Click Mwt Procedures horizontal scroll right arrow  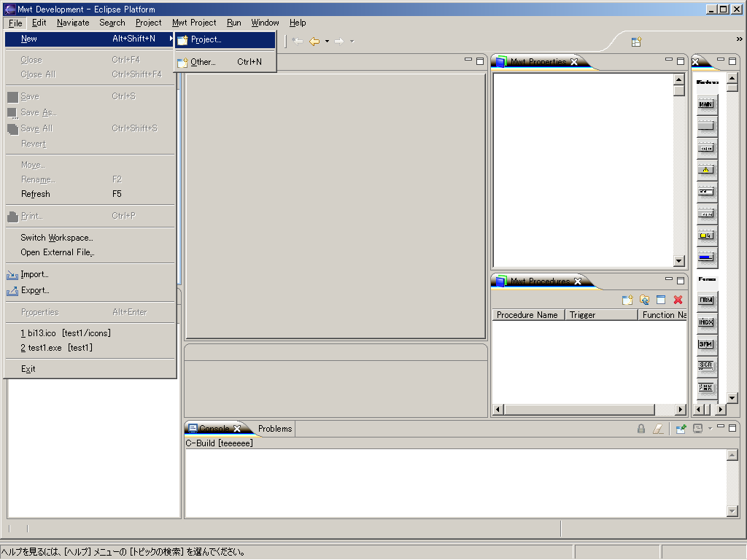click(681, 410)
